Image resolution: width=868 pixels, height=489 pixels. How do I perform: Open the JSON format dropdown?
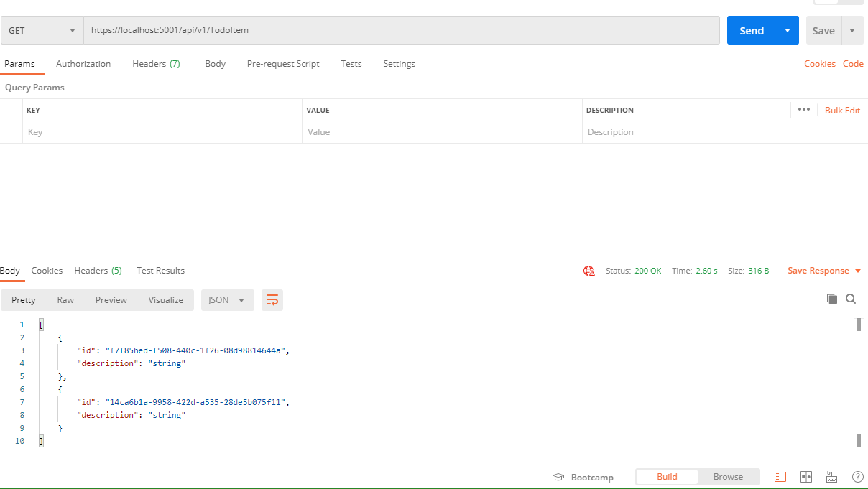(x=227, y=299)
